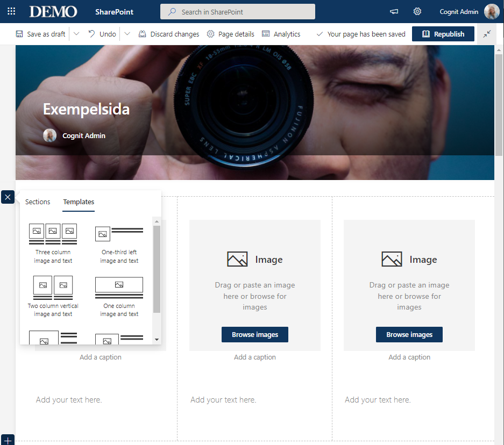Open Page details

[230, 34]
